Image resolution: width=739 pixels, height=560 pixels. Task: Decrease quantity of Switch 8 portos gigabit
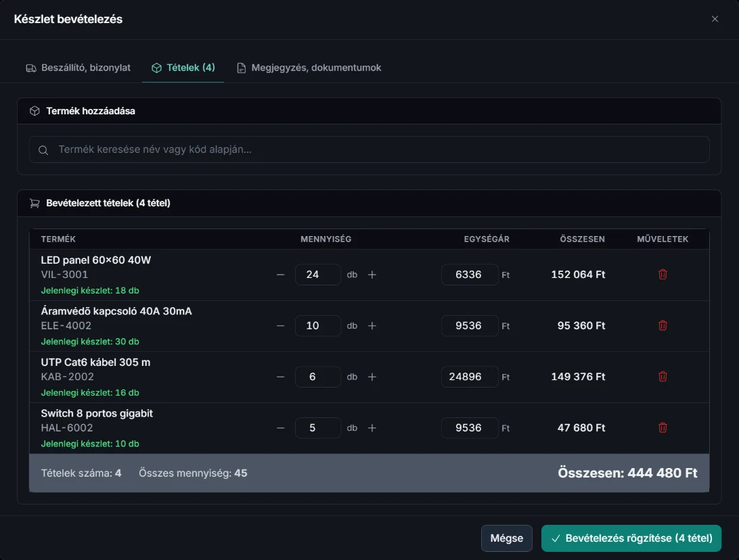coord(280,427)
